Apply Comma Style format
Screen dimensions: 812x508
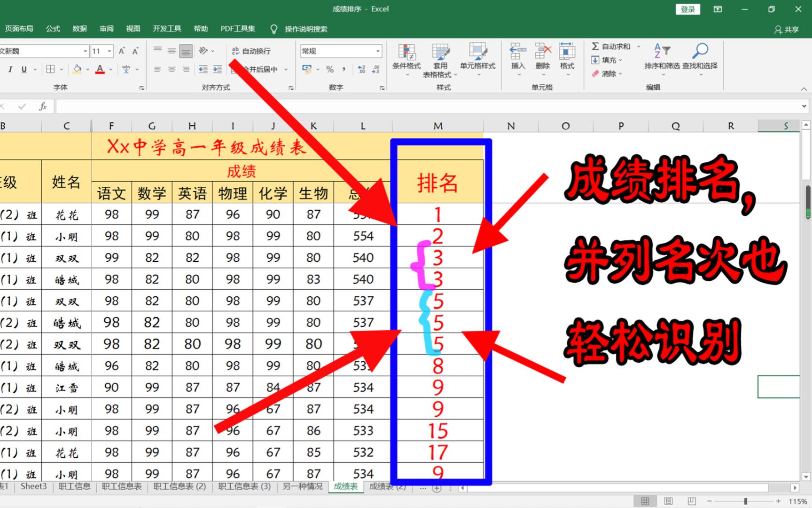coord(344,70)
